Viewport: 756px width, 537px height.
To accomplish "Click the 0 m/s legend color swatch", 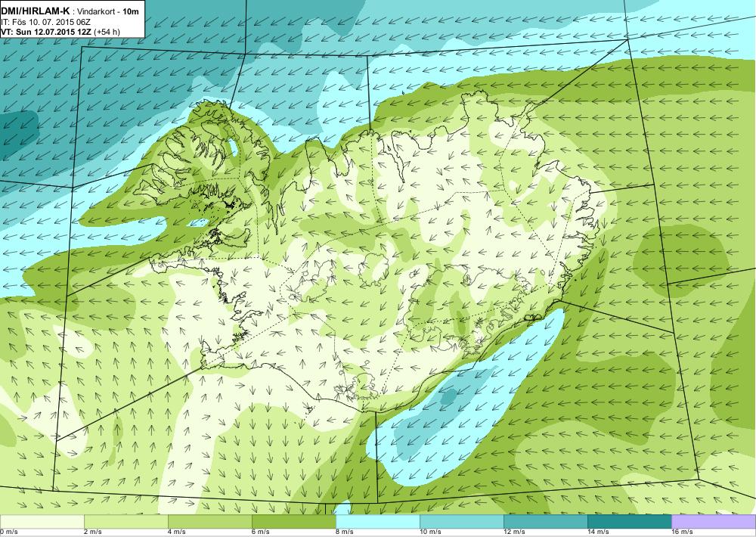I will click(42, 521).
